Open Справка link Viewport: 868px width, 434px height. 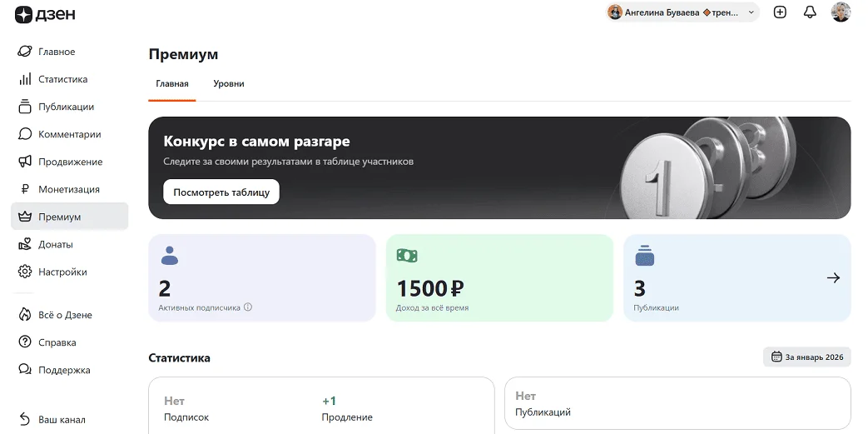point(70,342)
